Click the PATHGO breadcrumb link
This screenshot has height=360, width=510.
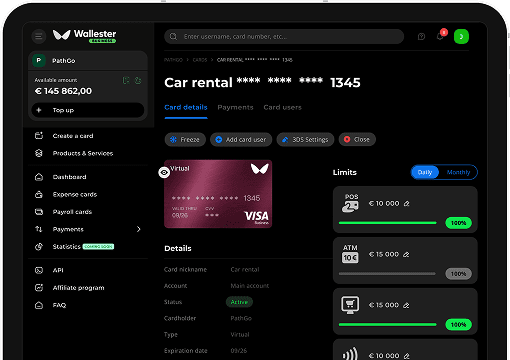pos(173,60)
